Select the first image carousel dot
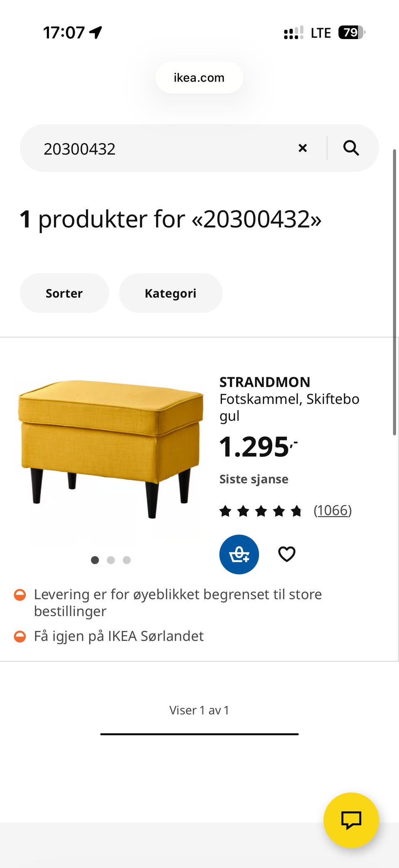Viewport: 399px width, 868px height. pos(95,560)
